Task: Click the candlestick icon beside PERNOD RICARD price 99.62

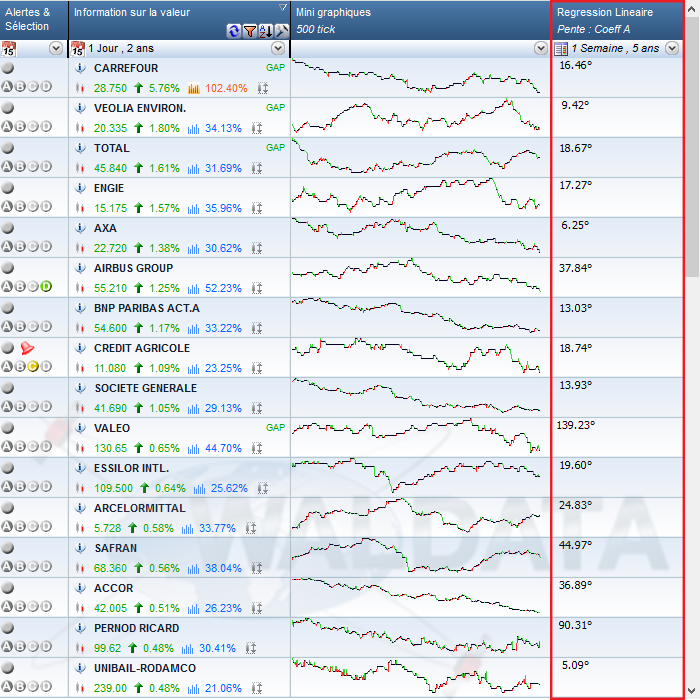Action: 80,648
